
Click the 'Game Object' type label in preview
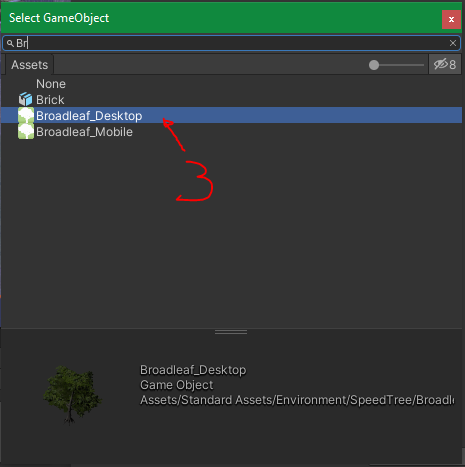coord(176,385)
